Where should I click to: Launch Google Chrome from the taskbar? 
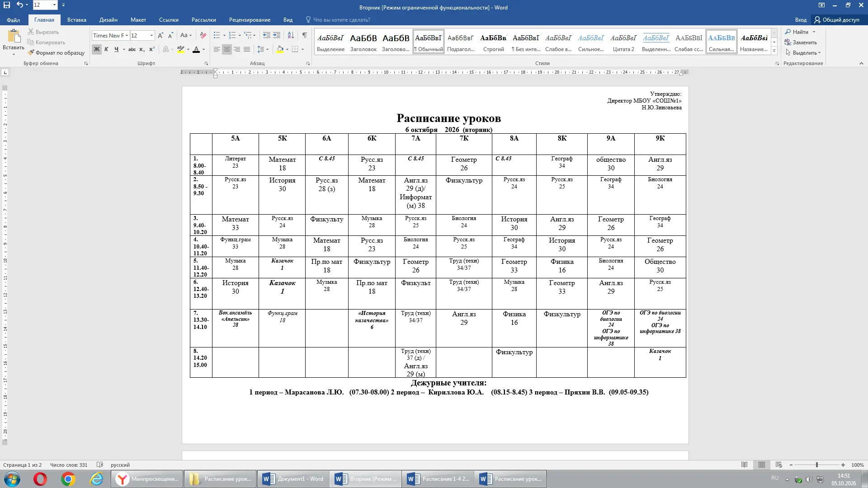pyautogui.click(x=68, y=479)
